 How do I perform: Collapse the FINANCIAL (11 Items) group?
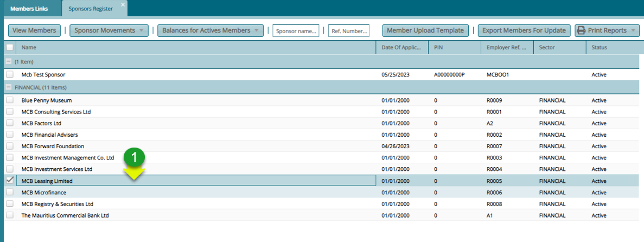click(9, 87)
